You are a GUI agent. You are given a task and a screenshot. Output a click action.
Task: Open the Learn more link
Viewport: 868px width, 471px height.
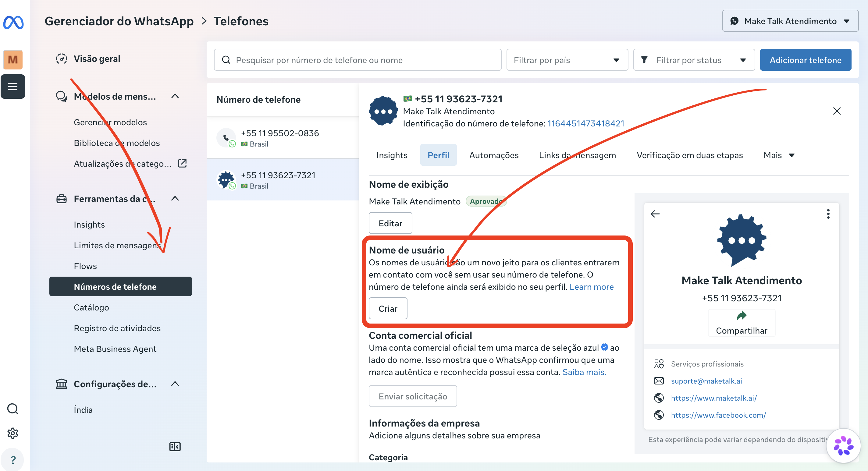[591, 287]
